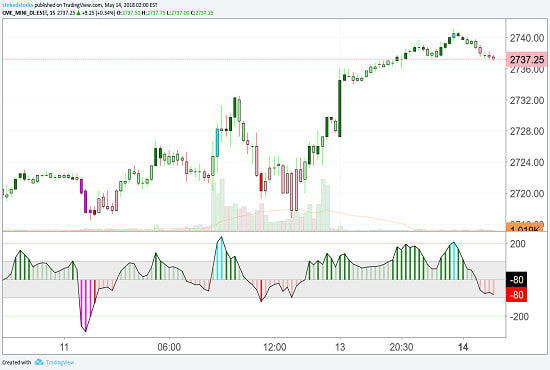Click the date label 14 on time axis

point(463,347)
